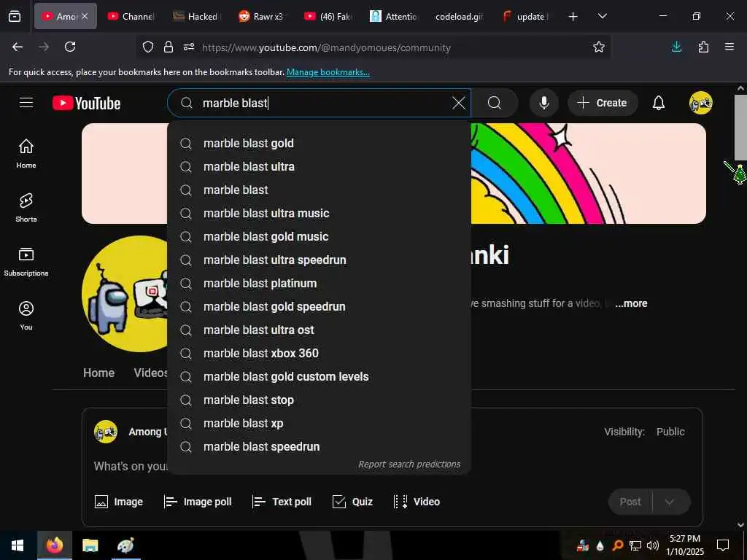747x560 pixels.
Task: Add an Image to the post
Action: click(x=119, y=502)
